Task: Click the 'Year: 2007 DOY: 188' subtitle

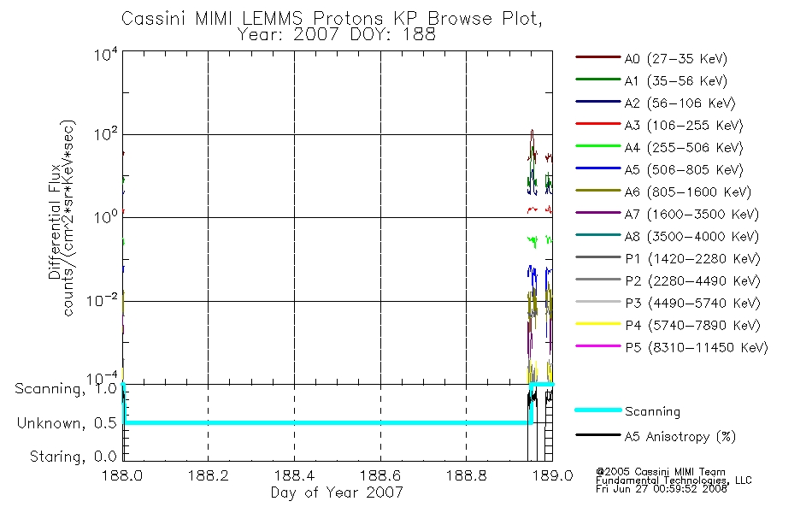Action: click(x=337, y=34)
